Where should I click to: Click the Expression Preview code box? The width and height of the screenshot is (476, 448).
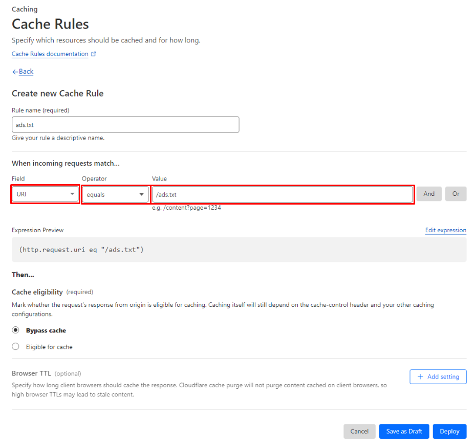click(x=239, y=250)
